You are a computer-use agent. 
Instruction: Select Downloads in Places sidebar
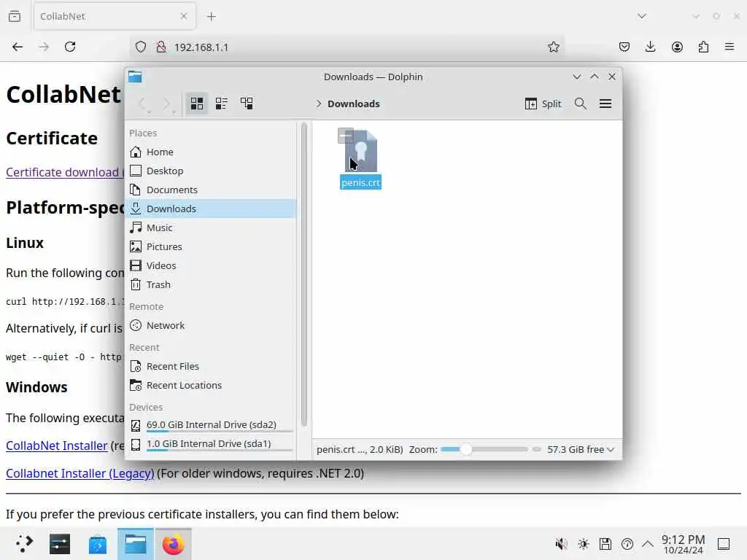pyautogui.click(x=212, y=209)
